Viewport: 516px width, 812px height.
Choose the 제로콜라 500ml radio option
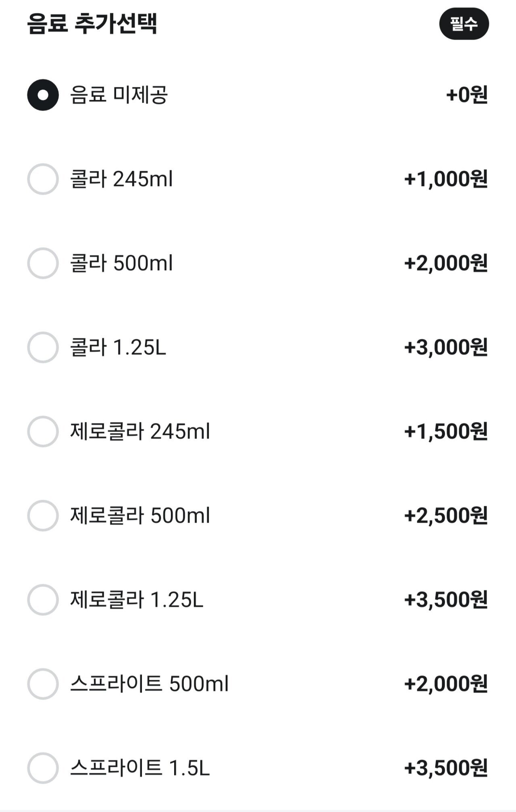coord(43,516)
